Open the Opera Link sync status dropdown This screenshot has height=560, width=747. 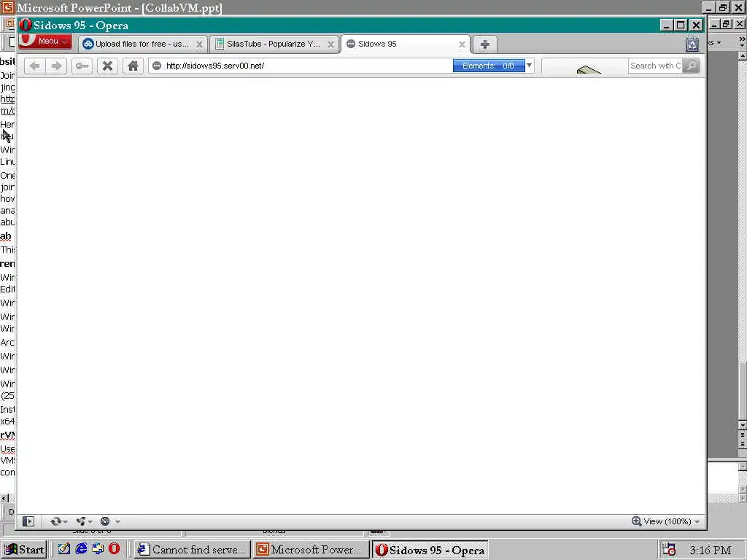[59, 521]
